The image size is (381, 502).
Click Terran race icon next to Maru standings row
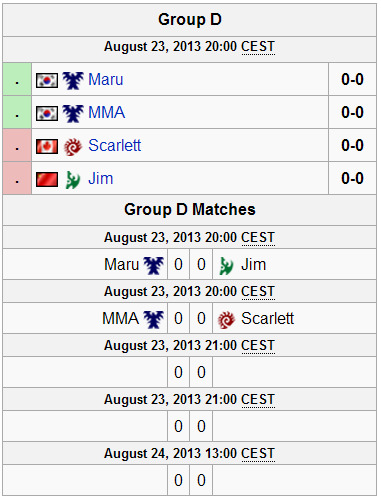click(x=73, y=80)
